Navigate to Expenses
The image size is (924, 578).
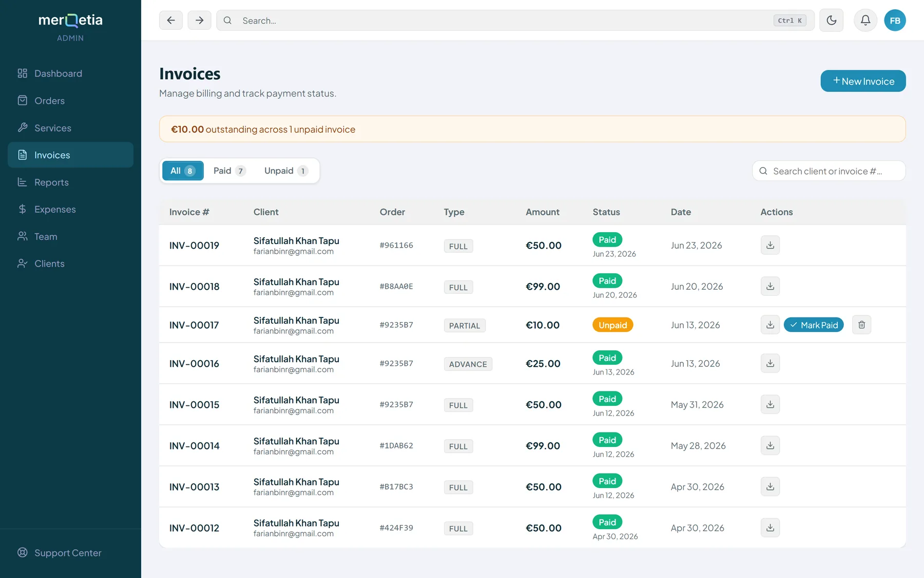(70, 209)
